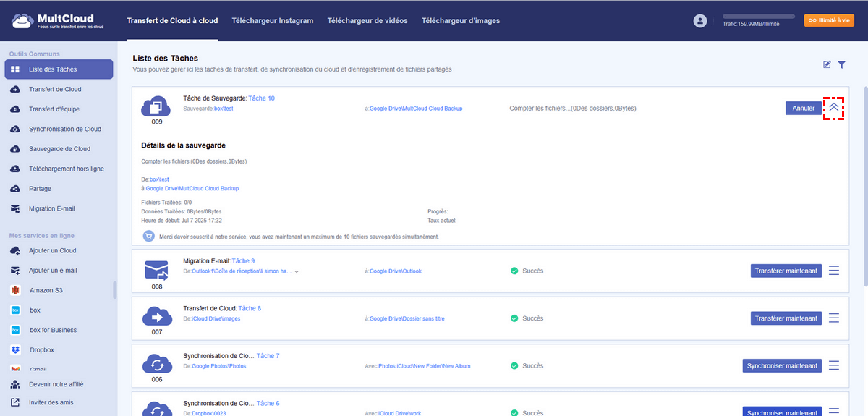
Task: Open the Tâche 6 link
Action: (268, 403)
